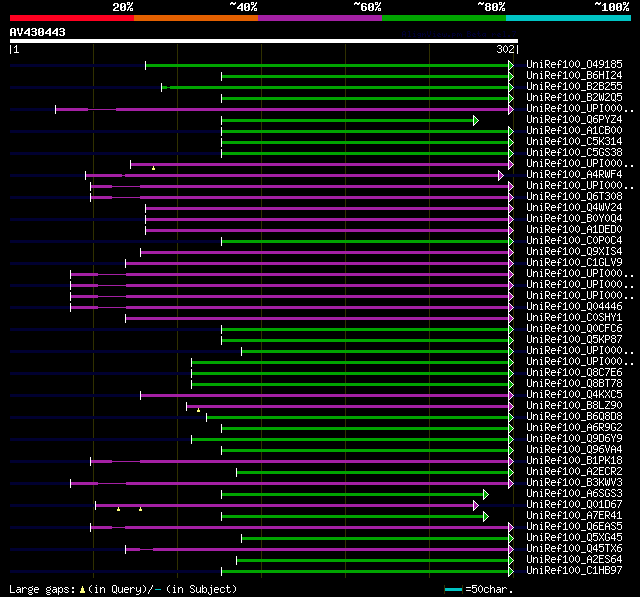640x597 pixels.
Task: Click the cyan 50char scale bar
Action: (453, 589)
